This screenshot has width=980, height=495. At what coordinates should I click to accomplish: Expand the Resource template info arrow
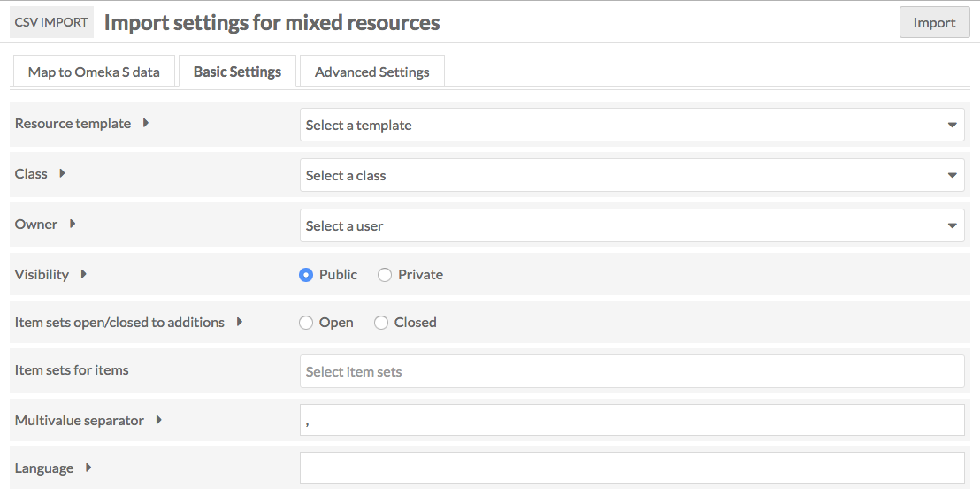point(146,123)
